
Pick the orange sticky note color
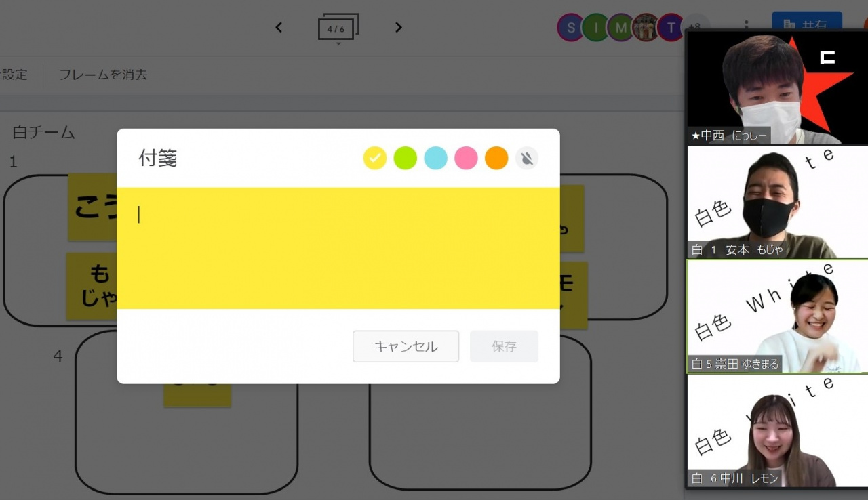[x=496, y=158]
